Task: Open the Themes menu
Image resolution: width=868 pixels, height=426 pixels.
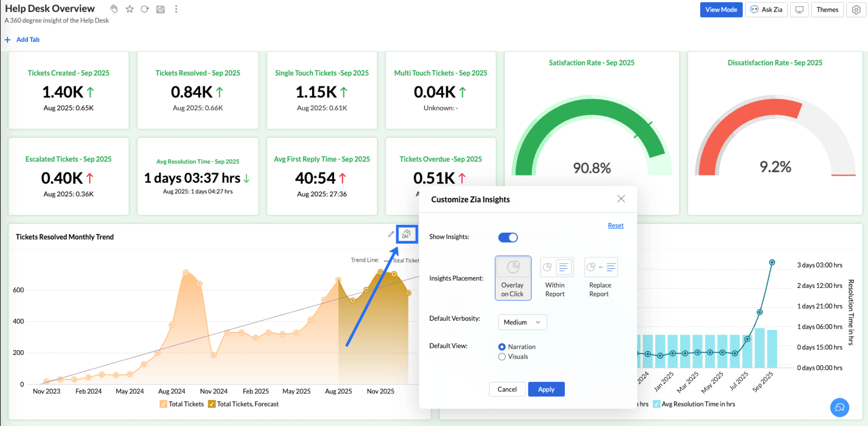Action: 827,10
